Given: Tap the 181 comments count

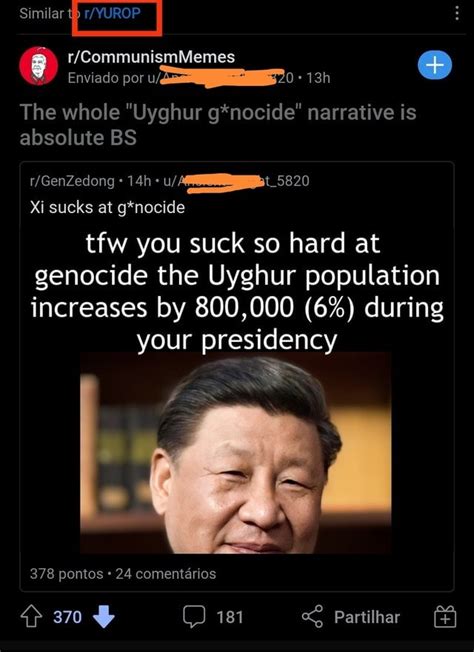Looking at the screenshot, I should tap(230, 617).
